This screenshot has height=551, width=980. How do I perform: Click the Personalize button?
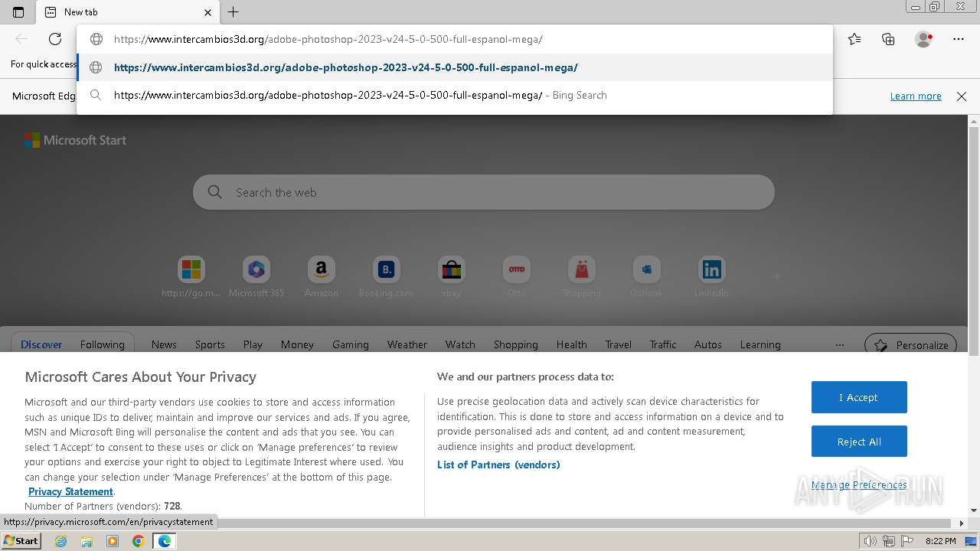tap(911, 344)
